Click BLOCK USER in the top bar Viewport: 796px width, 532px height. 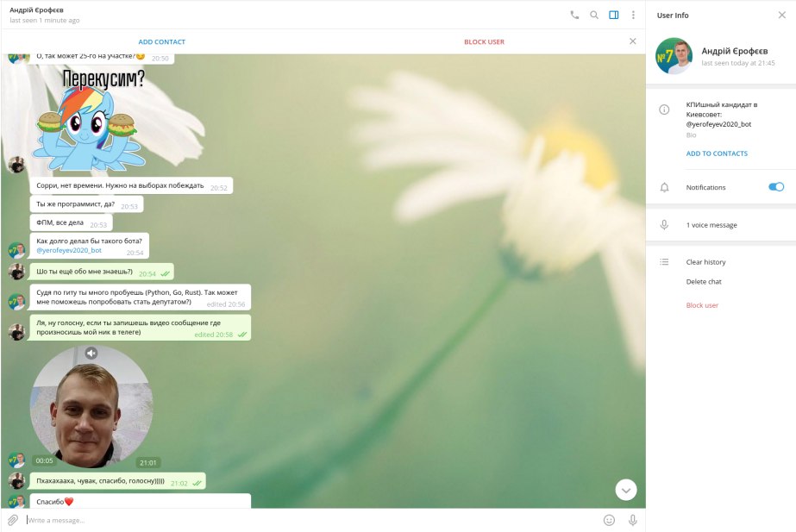click(485, 42)
